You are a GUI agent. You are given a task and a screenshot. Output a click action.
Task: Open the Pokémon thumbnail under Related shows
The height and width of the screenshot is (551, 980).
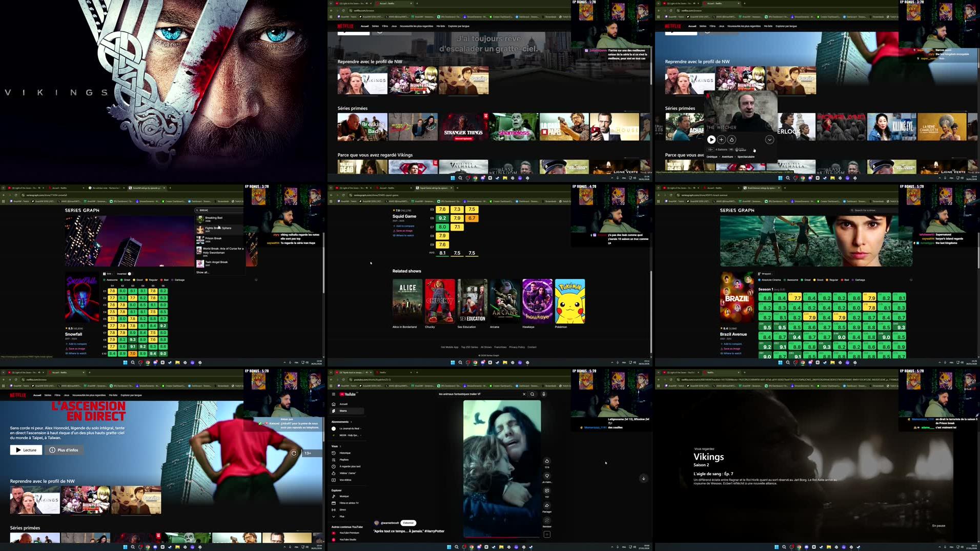570,301
